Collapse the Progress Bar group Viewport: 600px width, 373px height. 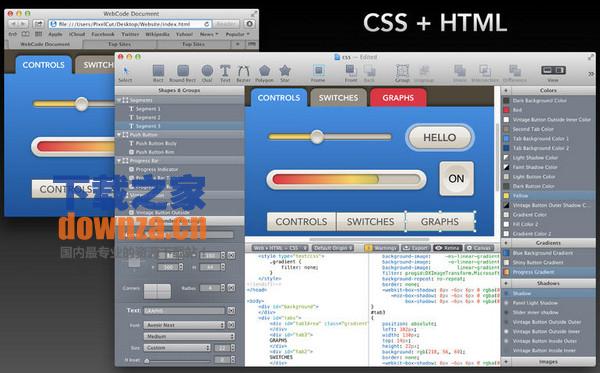pyautogui.click(x=119, y=161)
